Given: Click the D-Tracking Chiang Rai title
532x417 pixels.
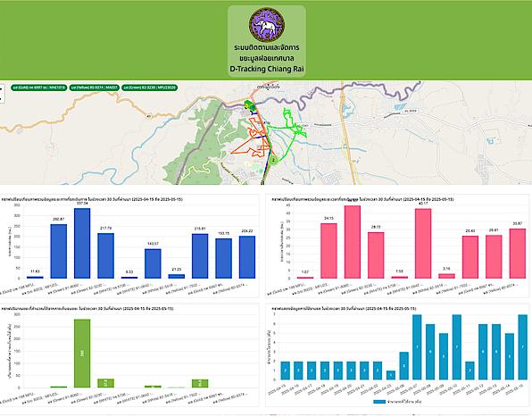Looking at the screenshot, I should click(x=267, y=69).
